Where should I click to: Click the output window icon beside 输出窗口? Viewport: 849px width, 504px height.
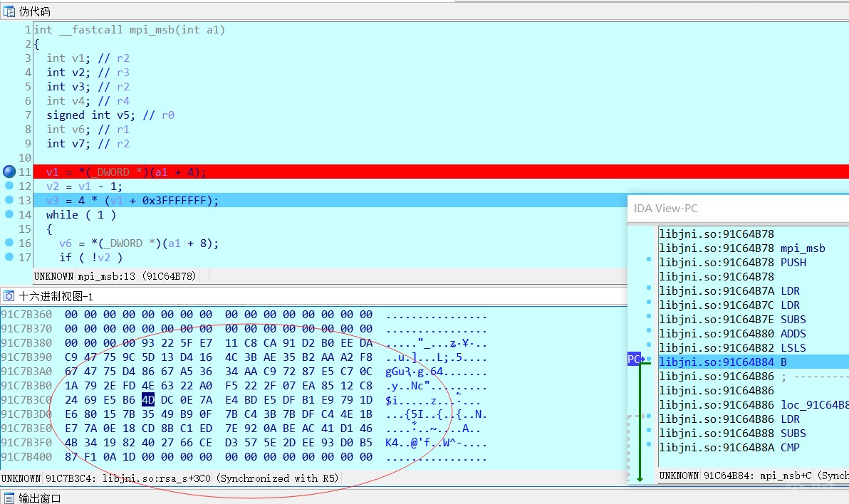(x=9, y=498)
